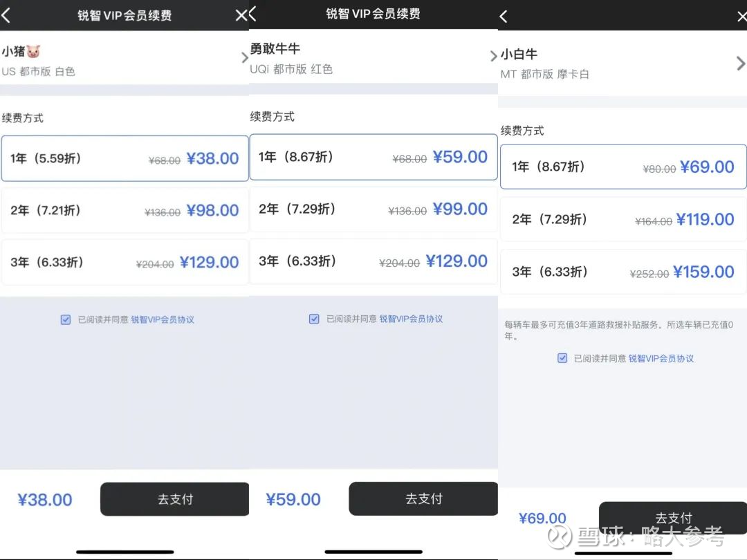Tap the MT 都市版 摩卡白 model text
This screenshot has height=560, width=747.
pos(544,74)
